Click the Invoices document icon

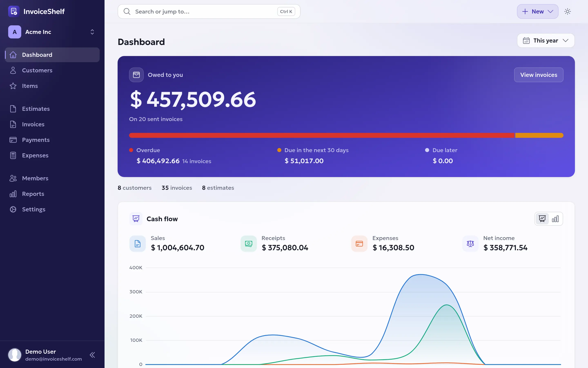tap(13, 124)
